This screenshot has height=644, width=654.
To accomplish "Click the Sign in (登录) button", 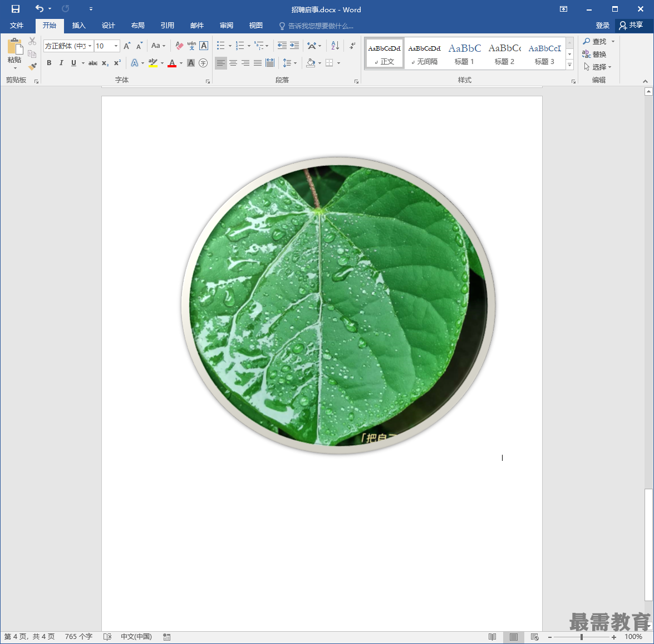I will (x=603, y=26).
